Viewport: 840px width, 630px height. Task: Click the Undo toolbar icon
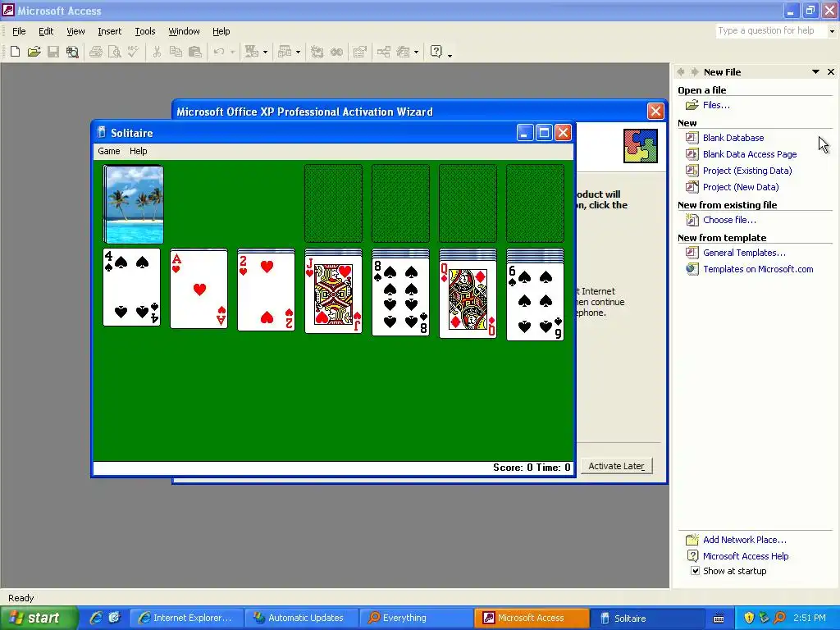(218, 52)
